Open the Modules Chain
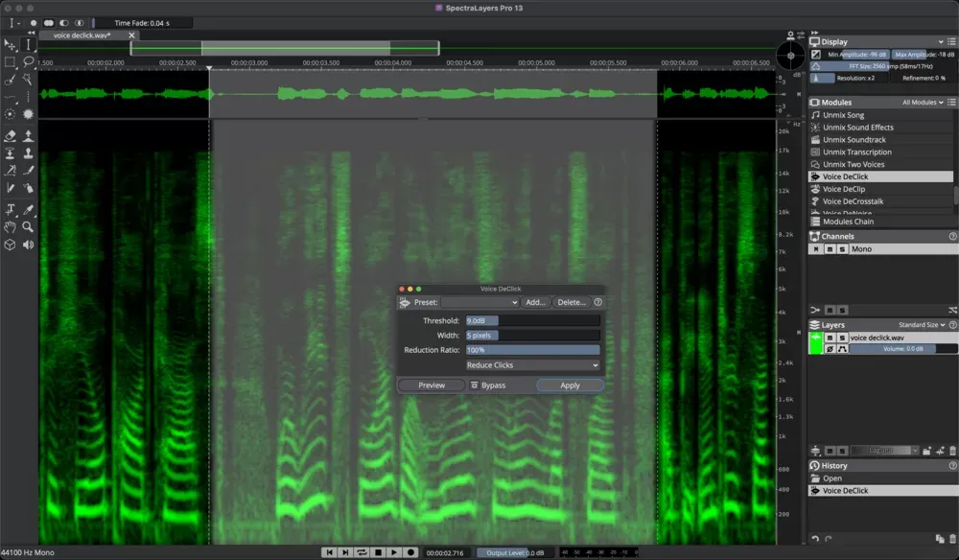The height and width of the screenshot is (560, 959). pos(880,222)
